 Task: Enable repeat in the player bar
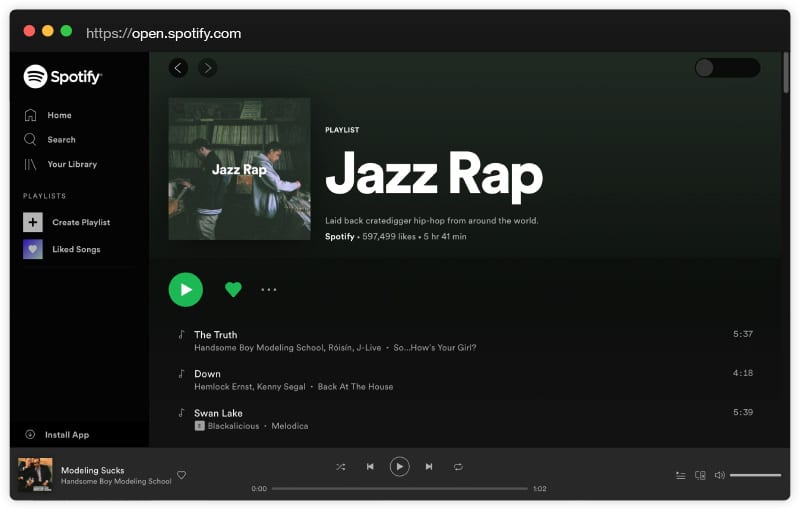(458, 467)
